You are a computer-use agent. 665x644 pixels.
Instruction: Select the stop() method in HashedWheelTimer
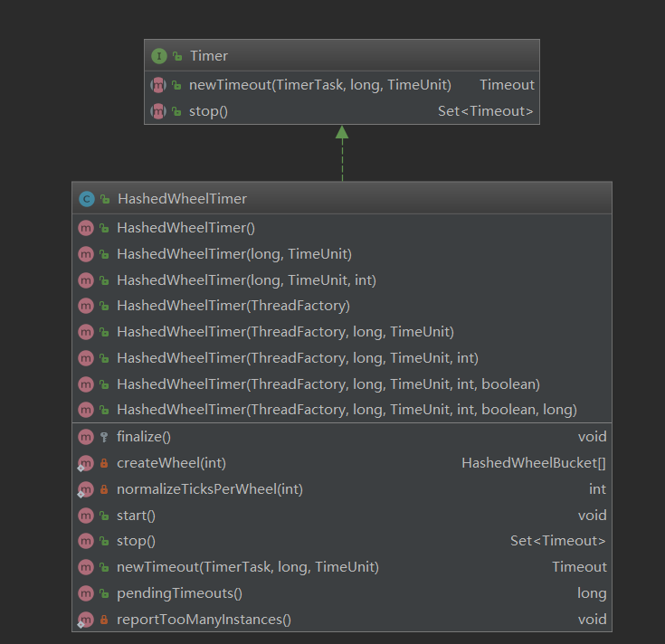coord(137,541)
